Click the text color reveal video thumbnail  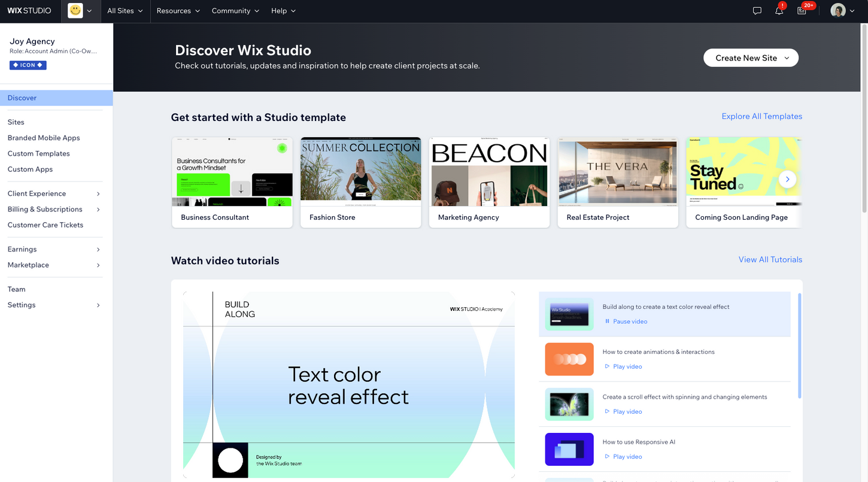click(569, 314)
